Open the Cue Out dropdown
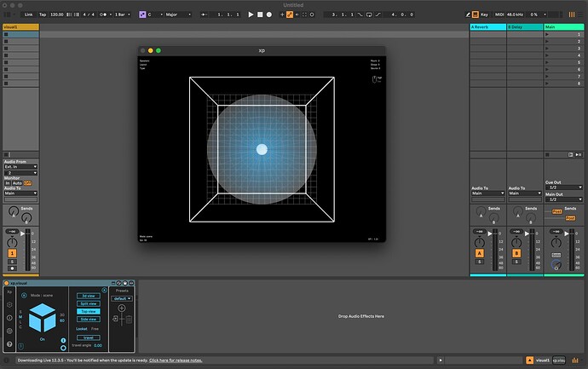588x369 pixels. pos(562,187)
